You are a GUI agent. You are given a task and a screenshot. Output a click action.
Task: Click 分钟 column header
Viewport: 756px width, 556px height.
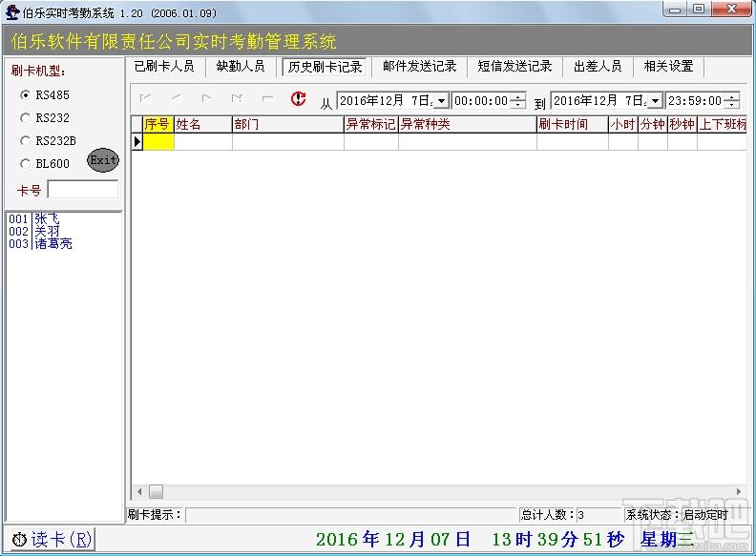[x=653, y=124]
